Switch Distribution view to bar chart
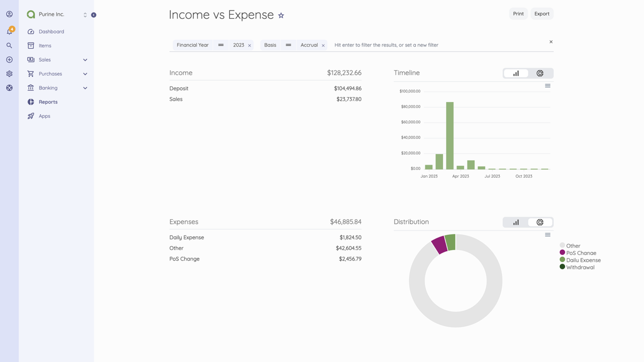The height and width of the screenshot is (362, 644). [516, 222]
